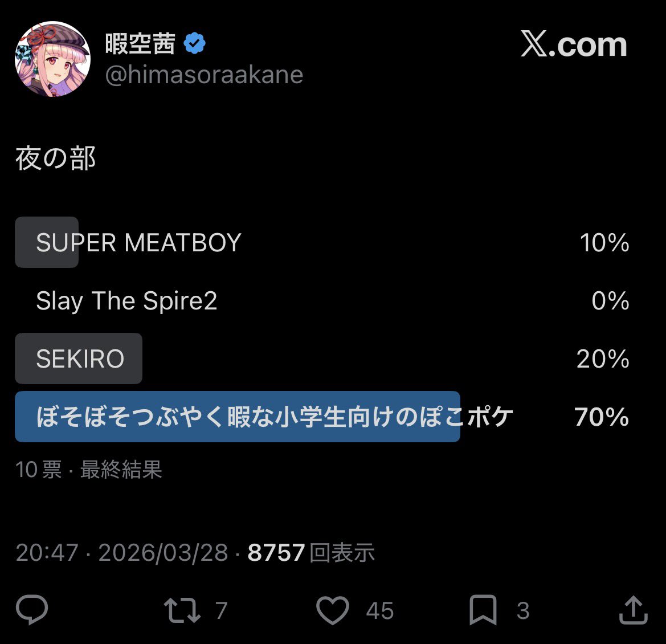This screenshot has height=644, width=666.
Task: Open the share upload icon
Action: 633,610
